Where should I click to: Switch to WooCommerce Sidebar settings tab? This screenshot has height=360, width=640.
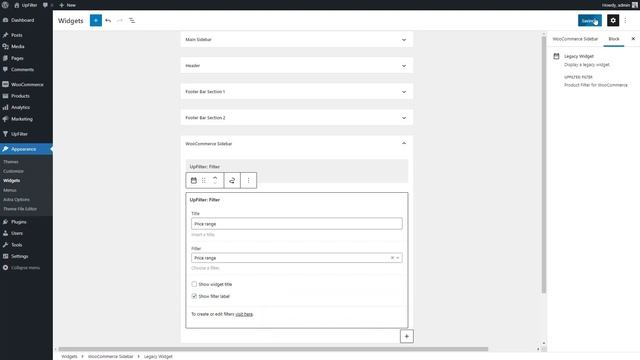(575, 39)
